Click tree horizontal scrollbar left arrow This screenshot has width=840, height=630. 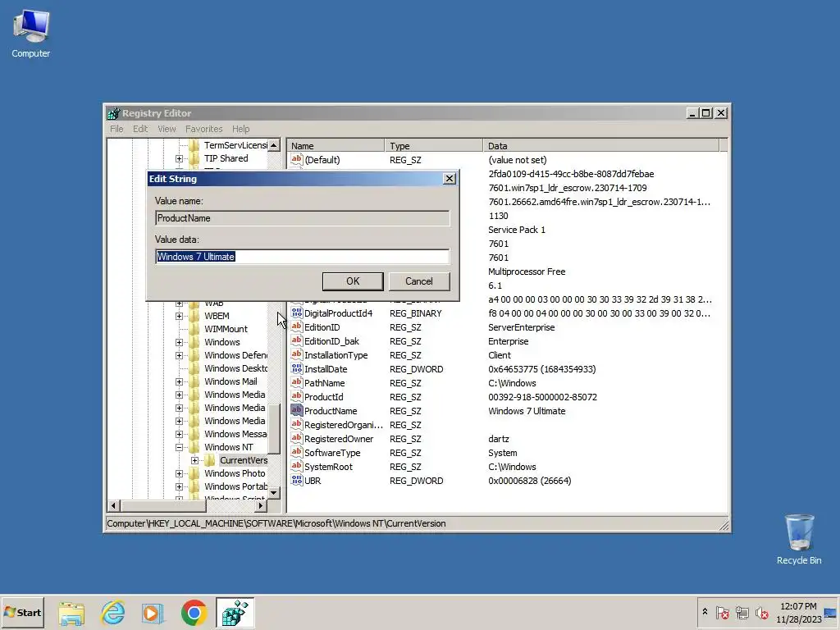tap(113, 505)
